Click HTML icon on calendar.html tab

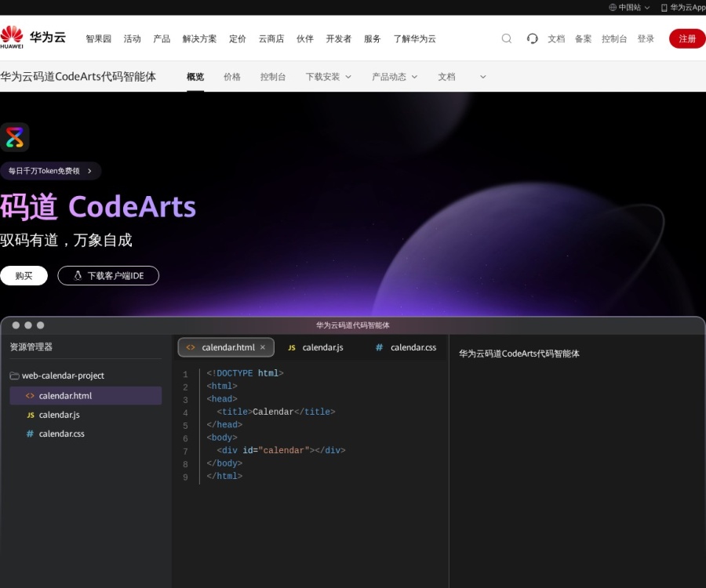[x=191, y=347]
